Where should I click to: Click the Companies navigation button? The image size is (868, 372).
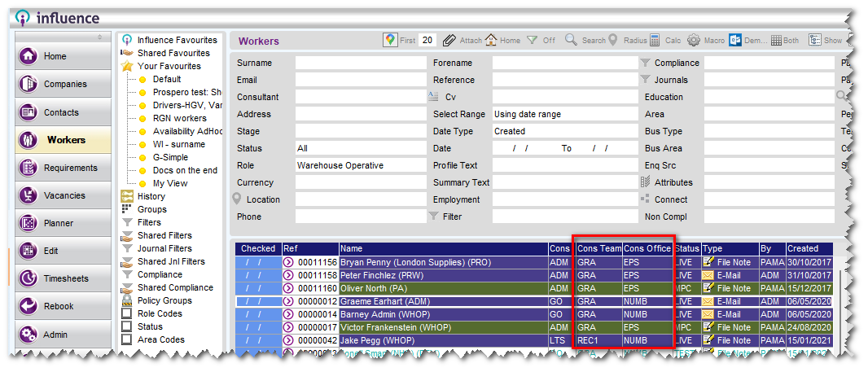(x=64, y=85)
